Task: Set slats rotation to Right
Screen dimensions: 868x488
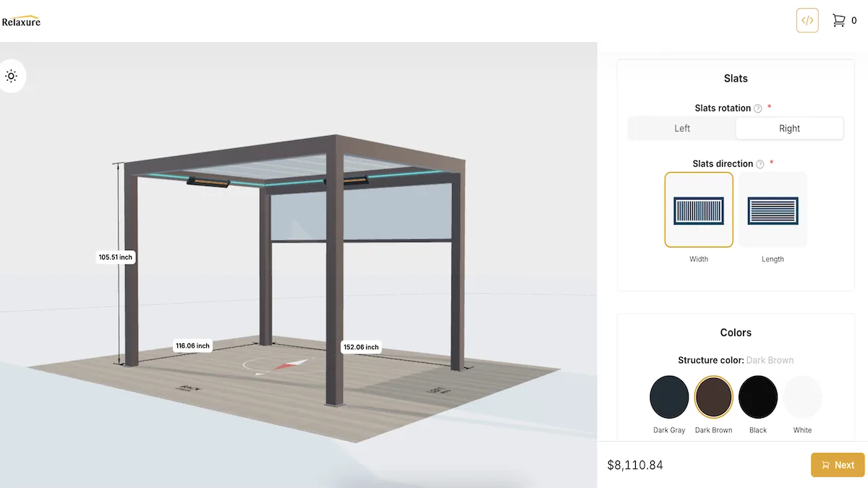Action: [789, 129]
